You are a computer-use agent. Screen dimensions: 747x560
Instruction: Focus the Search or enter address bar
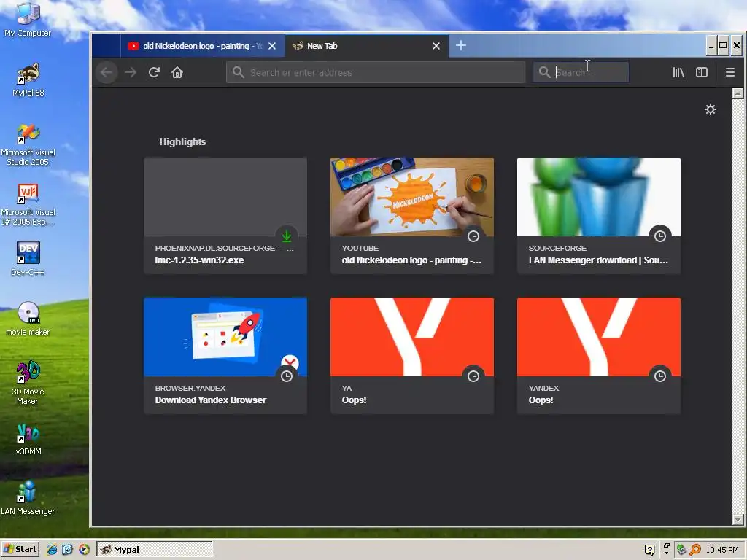(x=376, y=72)
